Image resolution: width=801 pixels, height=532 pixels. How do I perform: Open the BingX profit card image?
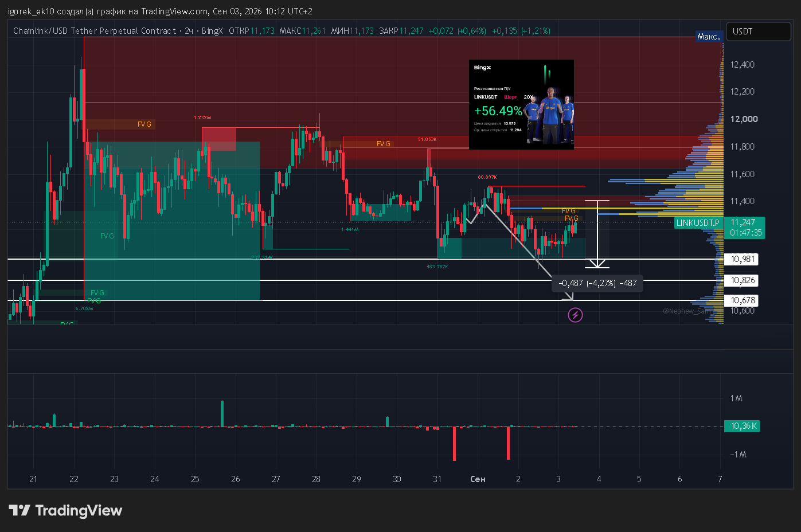tap(521, 104)
